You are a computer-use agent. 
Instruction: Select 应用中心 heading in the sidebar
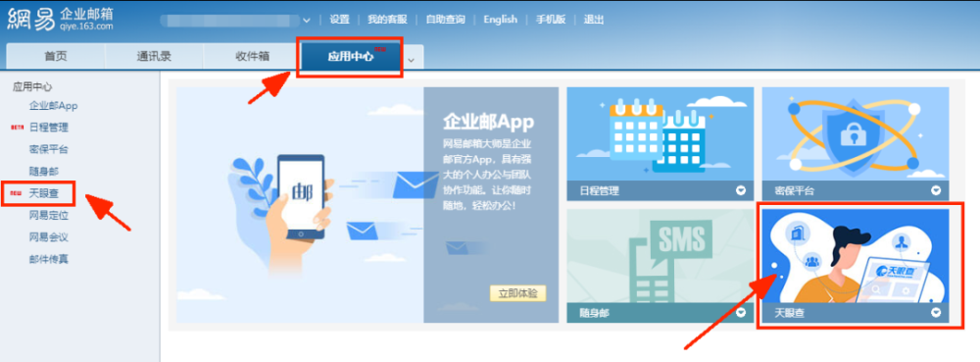(32, 87)
